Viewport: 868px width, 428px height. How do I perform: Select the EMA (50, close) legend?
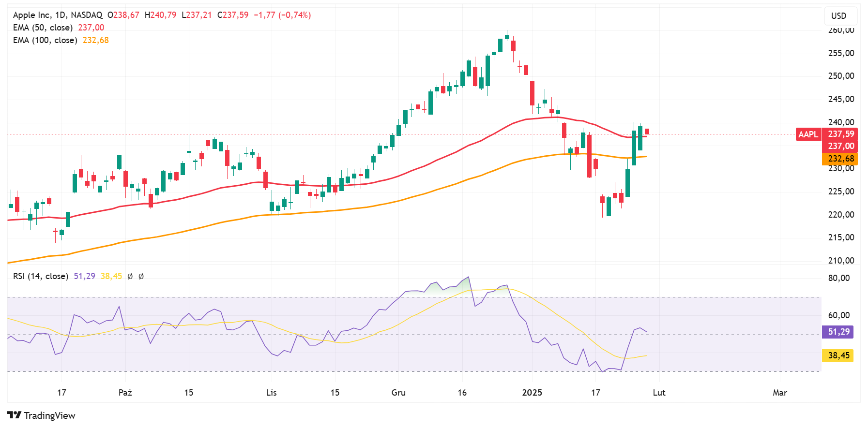43,28
